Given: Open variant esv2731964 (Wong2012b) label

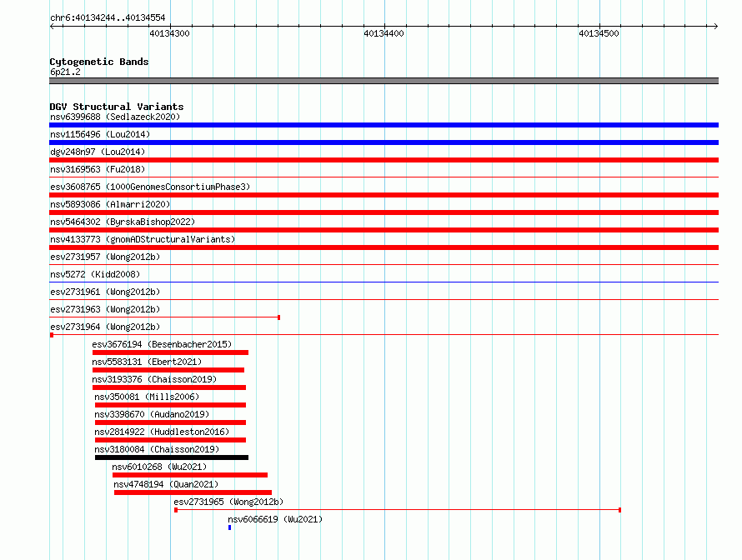Looking at the screenshot, I should pos(105,327).
